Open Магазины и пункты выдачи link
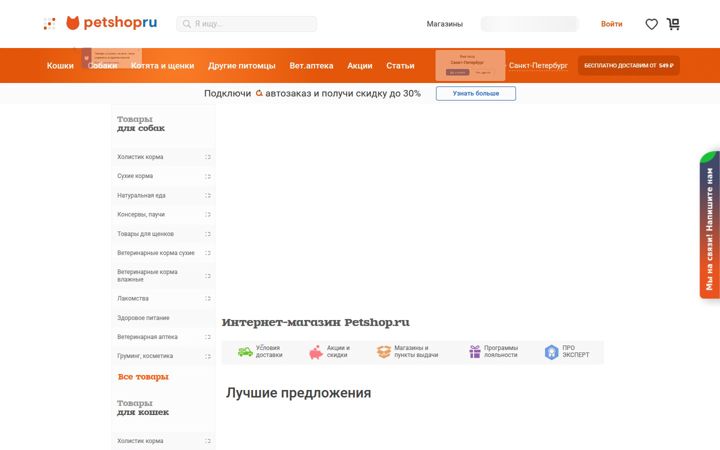The height and width of the screenshot is (450, 720). click(416, 351)
